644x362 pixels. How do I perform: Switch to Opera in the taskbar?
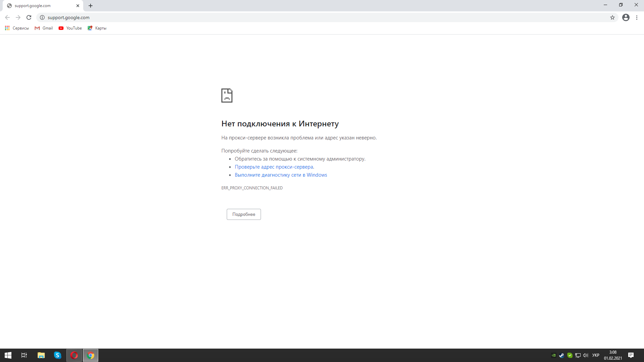point(74,355)
